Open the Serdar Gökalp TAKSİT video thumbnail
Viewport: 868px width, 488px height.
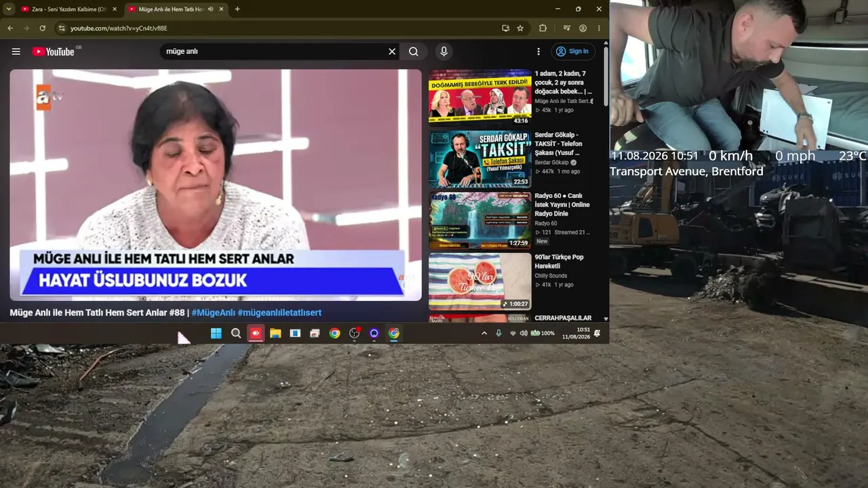pos(480,159)
